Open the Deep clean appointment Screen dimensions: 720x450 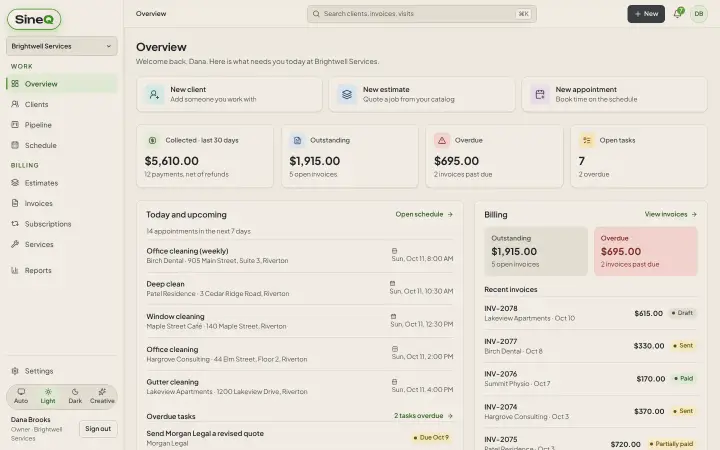click(x=300, y=288)
